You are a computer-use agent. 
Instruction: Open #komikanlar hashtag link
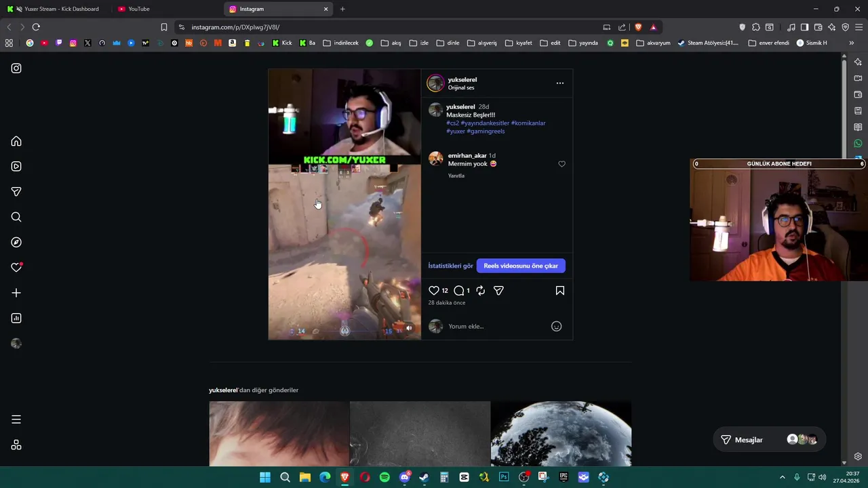(x=528, y=123)
